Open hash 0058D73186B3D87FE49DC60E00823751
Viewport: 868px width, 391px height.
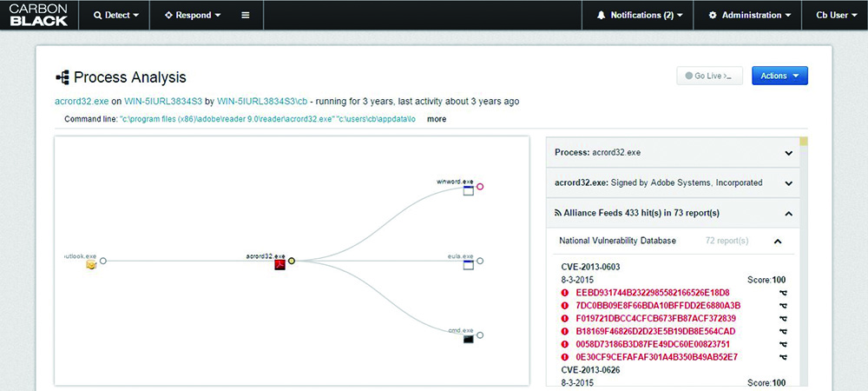(654, 344)
